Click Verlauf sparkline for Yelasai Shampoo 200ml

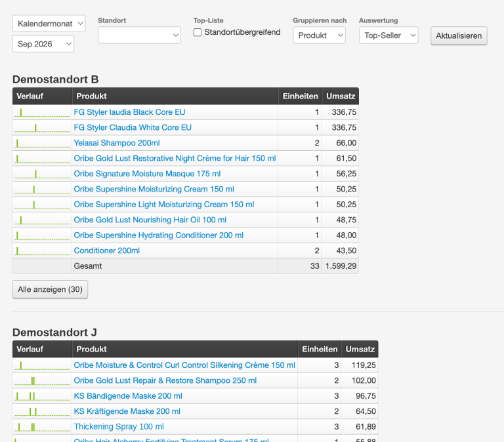42,143
